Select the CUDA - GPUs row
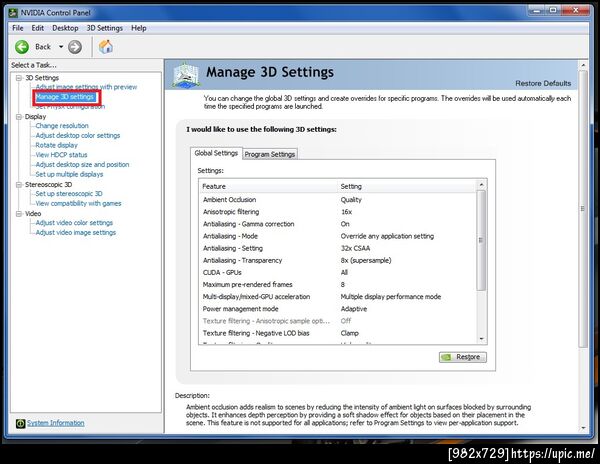This screenshot has width=600, height=464. 338,272
